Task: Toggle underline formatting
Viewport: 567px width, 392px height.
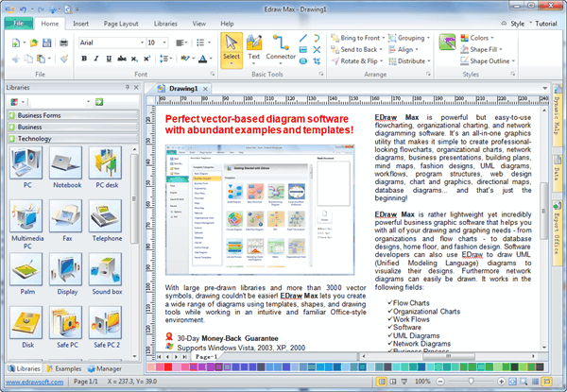Action: pos(110,59)
